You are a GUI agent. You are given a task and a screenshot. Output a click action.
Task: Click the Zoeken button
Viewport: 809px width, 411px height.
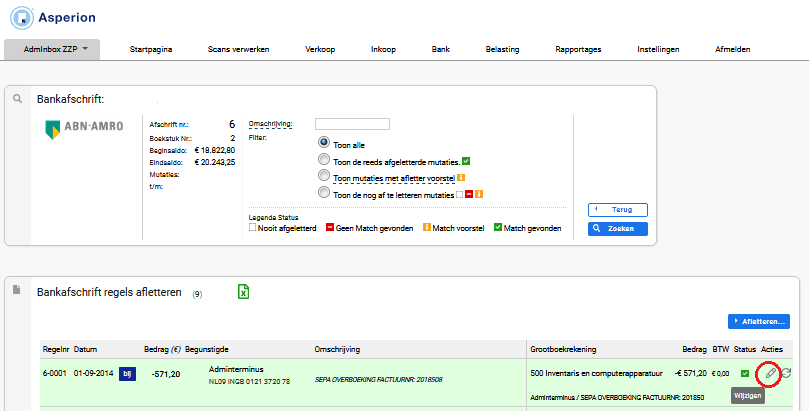[x=618, y=228]
